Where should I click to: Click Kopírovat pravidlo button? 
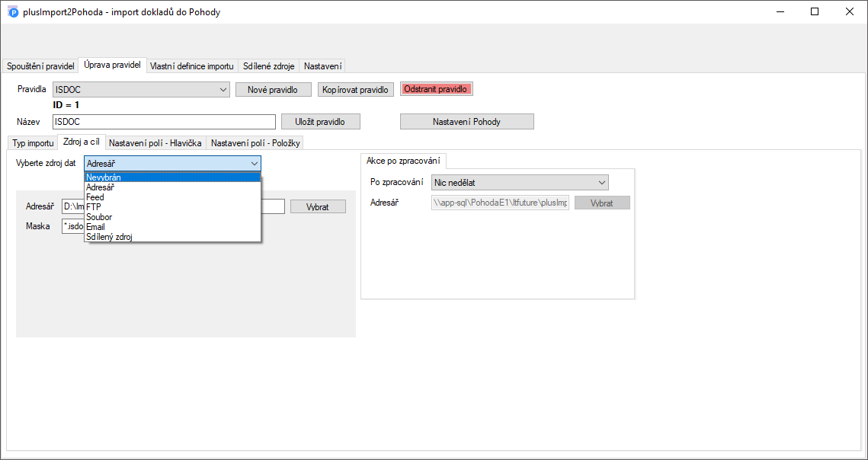[x=355, y=90]
